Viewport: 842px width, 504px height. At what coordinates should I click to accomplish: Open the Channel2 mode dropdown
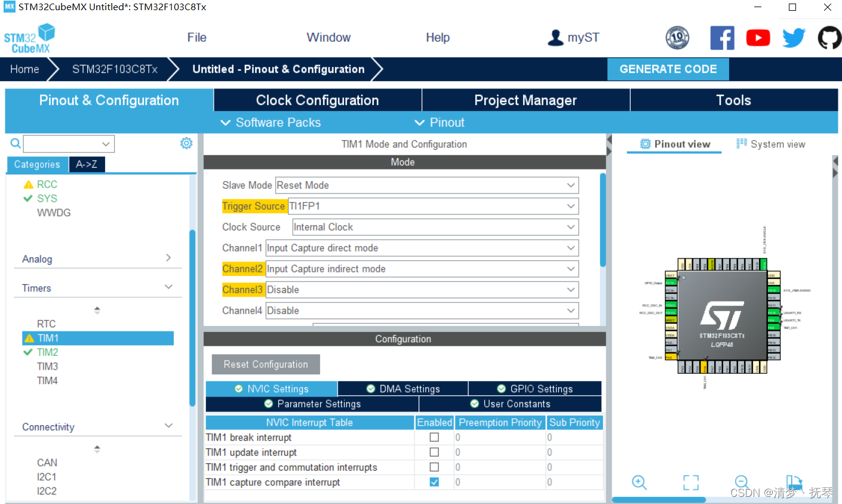[x=422, y=269]
